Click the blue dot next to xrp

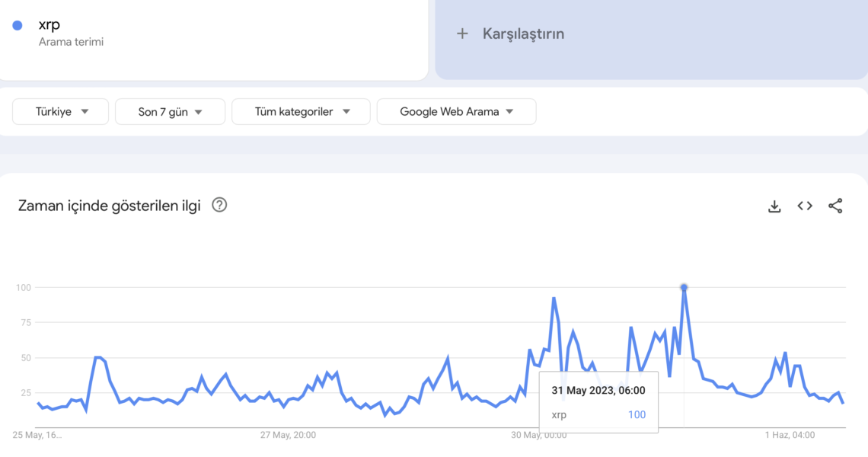click(x=18, y=25)
